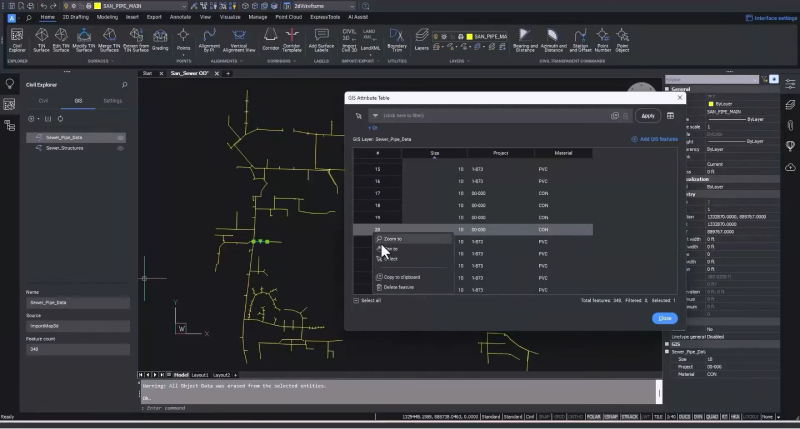The height and width of the screenshot is (429, 800).
Task: Click the Close button in GIS Attribute Table
Action: [665, 318]
